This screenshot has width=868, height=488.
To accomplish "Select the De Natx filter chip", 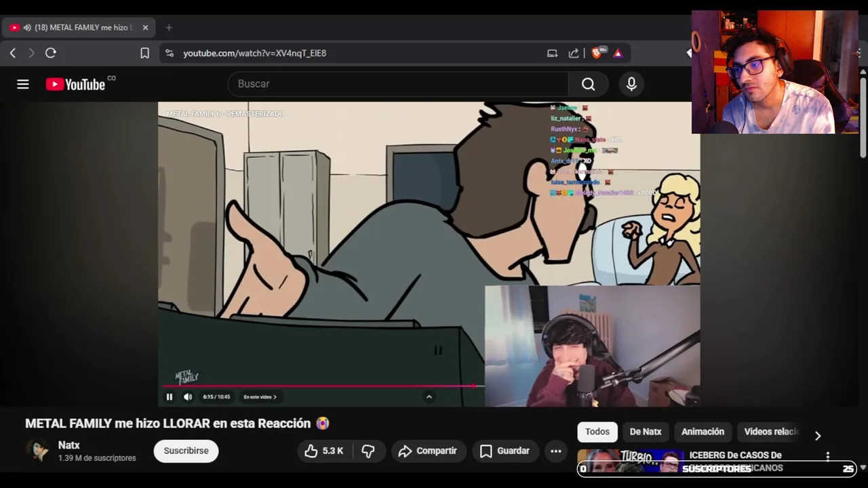I will tap(646, 432).
